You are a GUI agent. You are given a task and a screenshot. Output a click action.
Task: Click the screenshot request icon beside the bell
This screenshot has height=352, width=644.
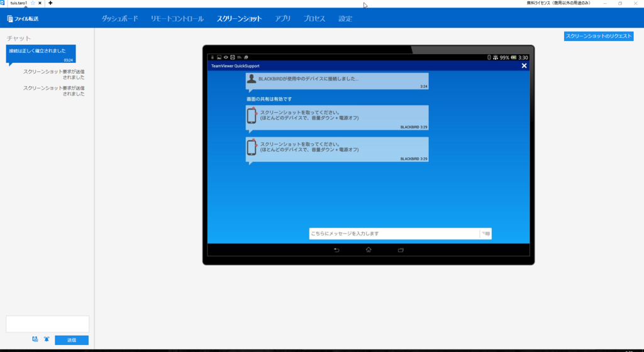pos(35,339)
